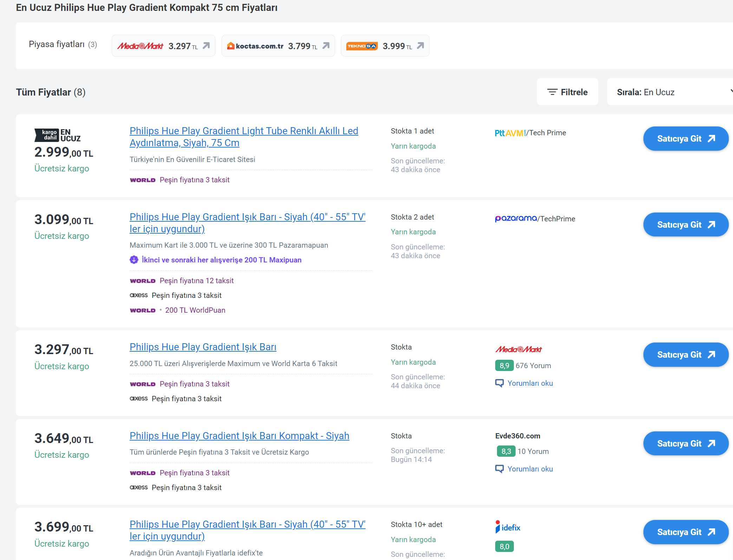Click the 2.999,00 TL price
The image size is (733, 560).
(64, 152)
